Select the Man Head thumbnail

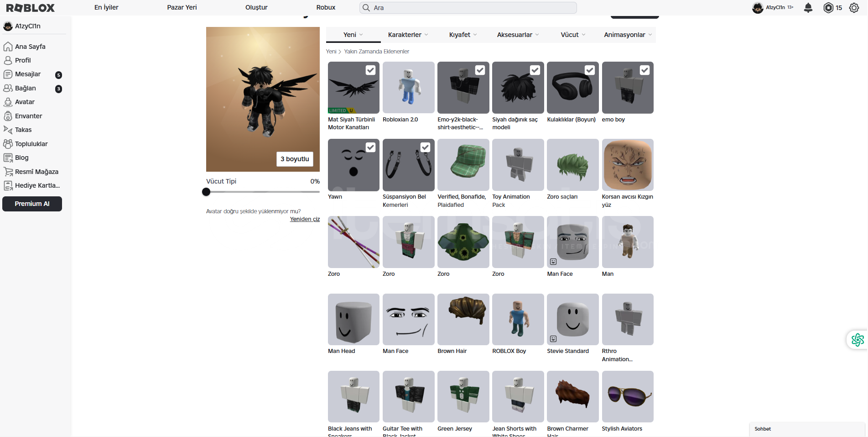click(x=353, y=319)
